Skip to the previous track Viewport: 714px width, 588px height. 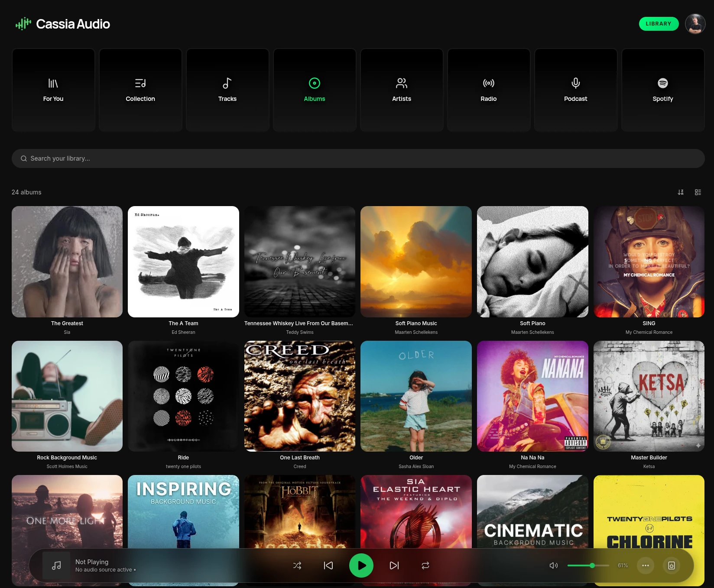coord(328,565)
